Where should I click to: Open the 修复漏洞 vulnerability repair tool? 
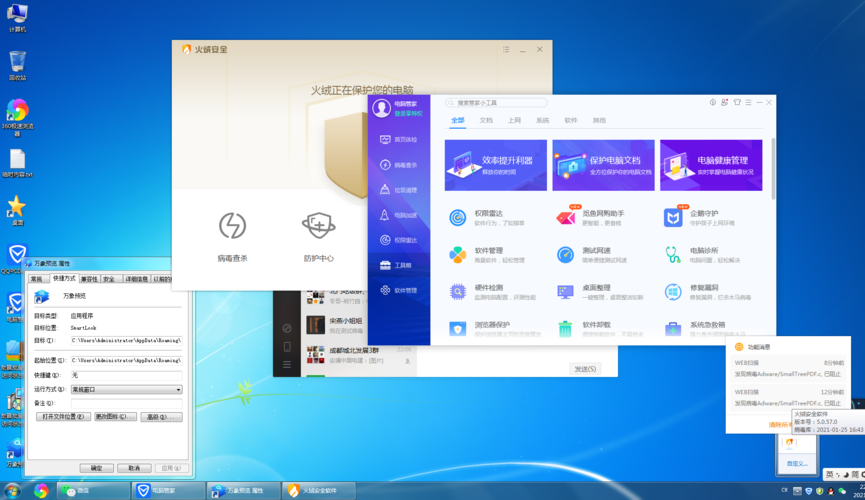point(673,292)
